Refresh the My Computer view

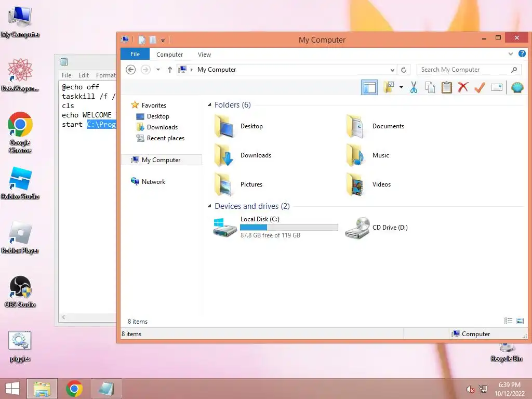[x=404, y=70]
